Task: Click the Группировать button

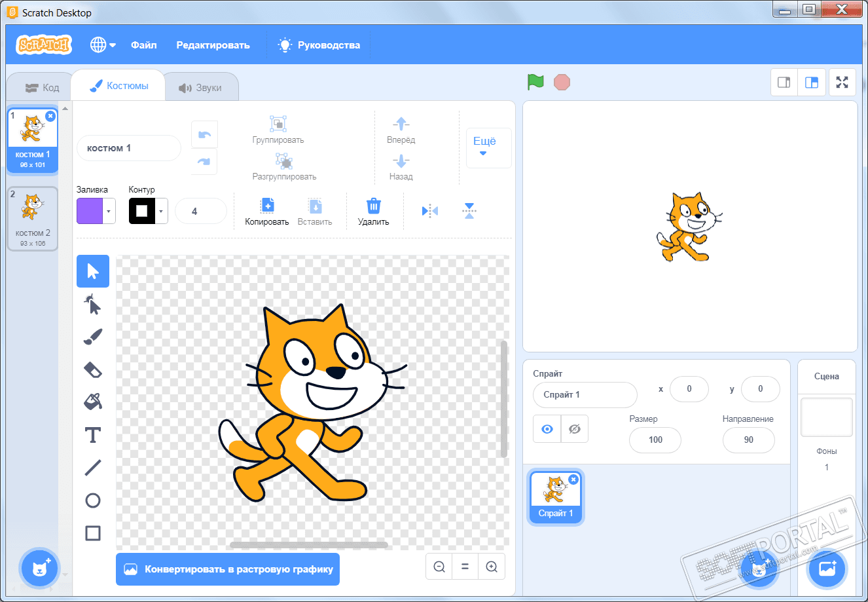Action: [x=278, y=130]
